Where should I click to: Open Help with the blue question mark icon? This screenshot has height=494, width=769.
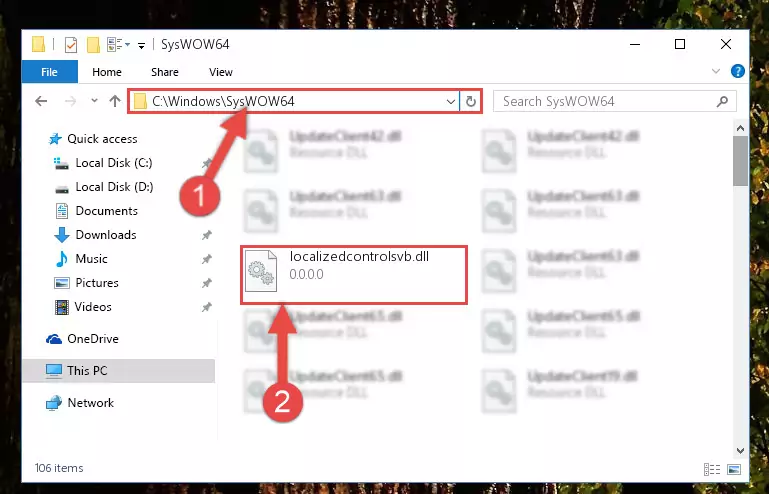(x=738, y=71)
